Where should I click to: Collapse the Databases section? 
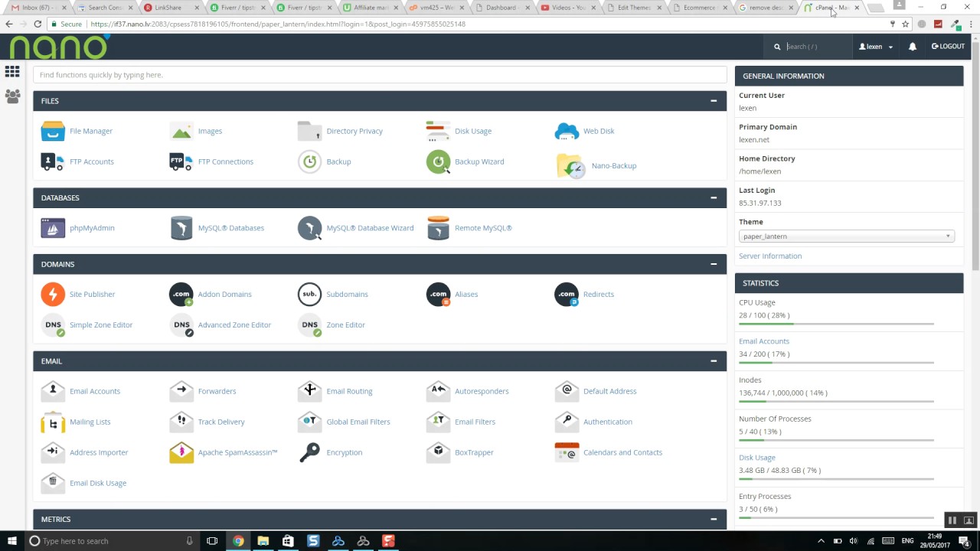tap(714, 197)
